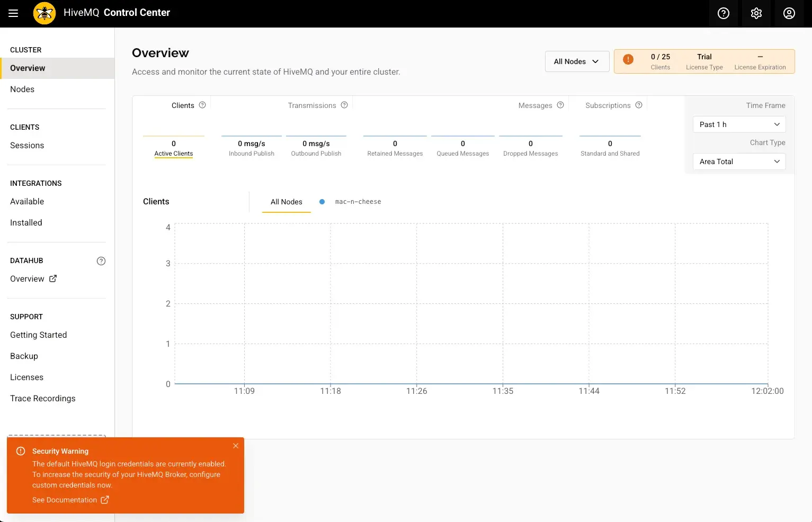This screenshot has width=812, height=522.
Task: Open the settings gear icon
Action: [756, 13]
